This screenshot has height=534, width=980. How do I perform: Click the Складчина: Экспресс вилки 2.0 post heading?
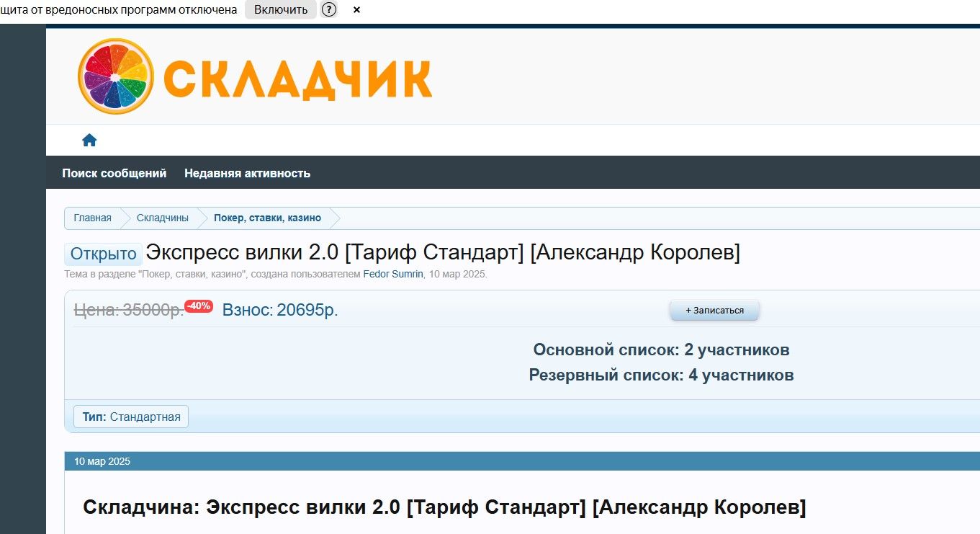pyautogui.click(x=444, y=507)
